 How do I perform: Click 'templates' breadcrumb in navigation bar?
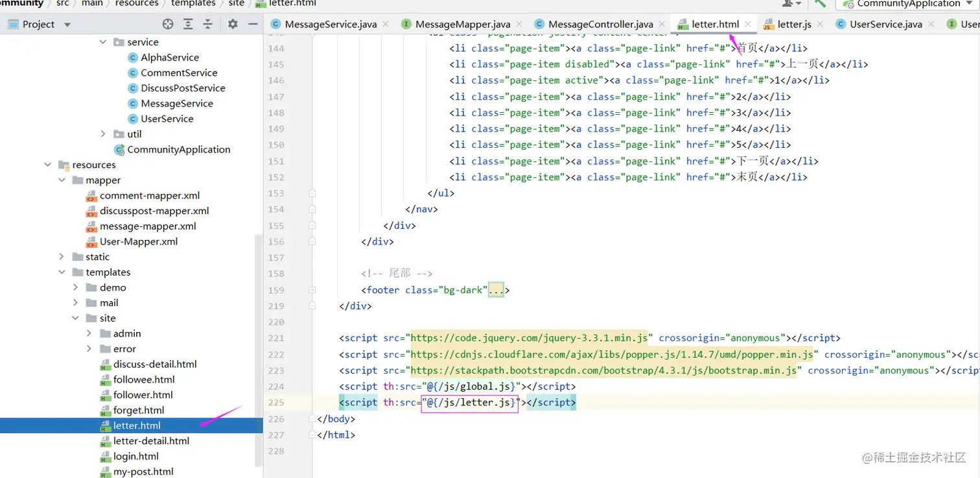tap(193, 3)
